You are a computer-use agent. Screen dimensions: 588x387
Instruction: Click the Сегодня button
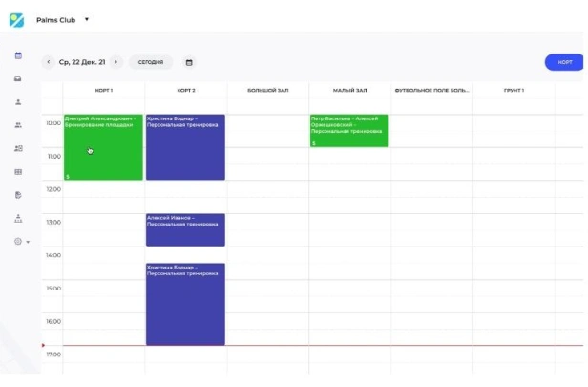point(150,62)
